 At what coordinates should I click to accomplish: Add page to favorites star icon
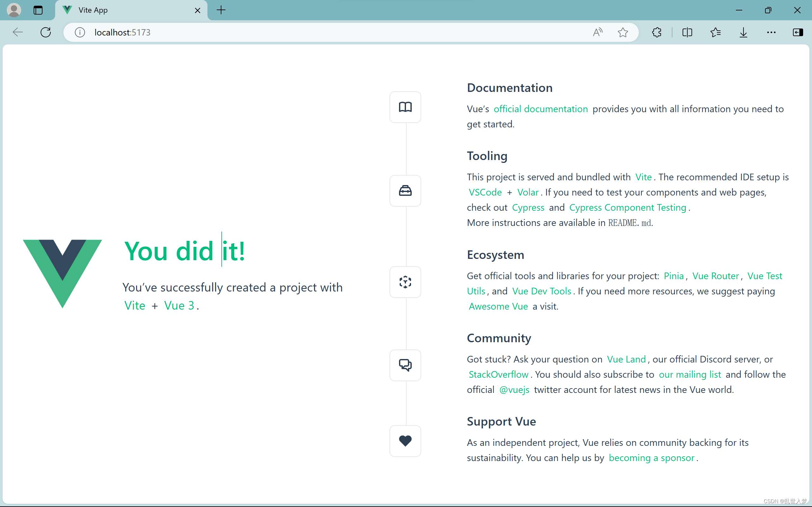623,32
